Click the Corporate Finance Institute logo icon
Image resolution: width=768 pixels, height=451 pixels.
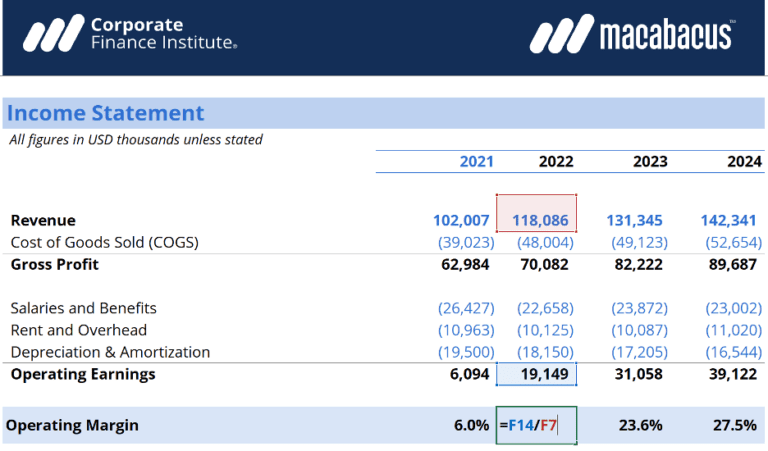point(51,35)
